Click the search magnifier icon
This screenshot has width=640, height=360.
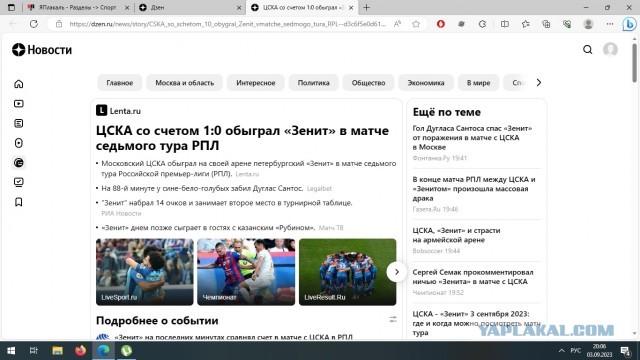point(587,50)
